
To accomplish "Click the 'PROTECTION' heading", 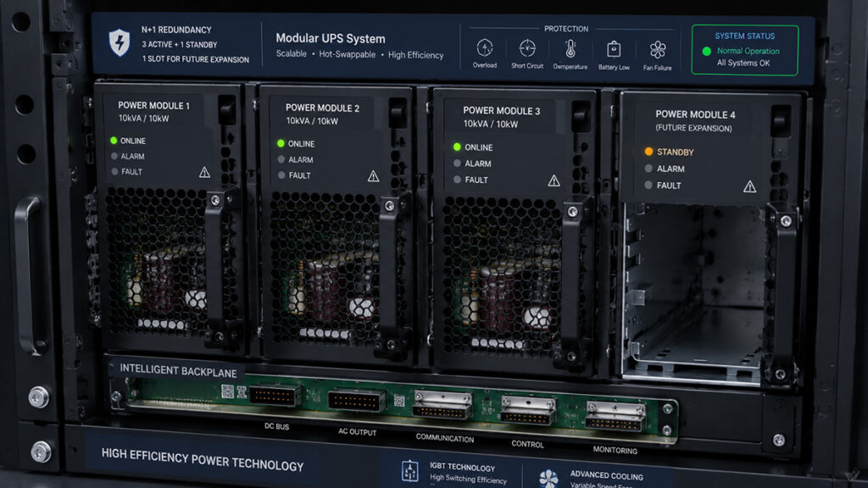I will [x=565, y=29].
